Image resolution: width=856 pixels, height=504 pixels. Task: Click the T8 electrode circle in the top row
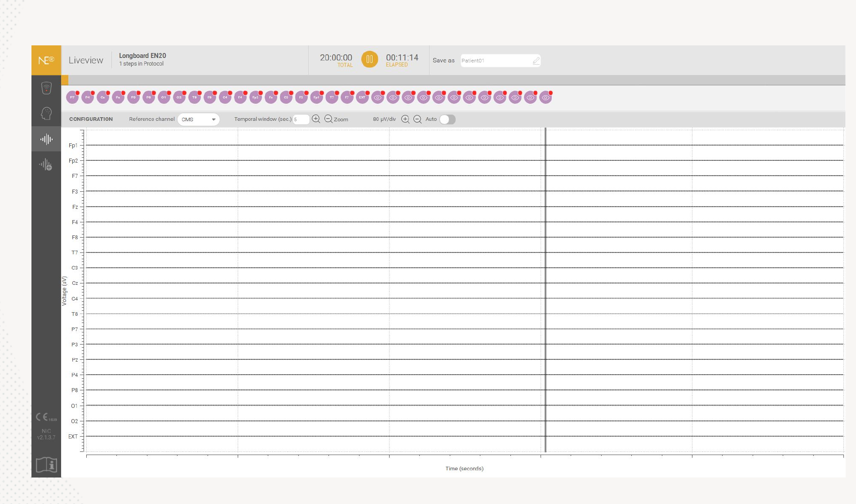[195, 97]
